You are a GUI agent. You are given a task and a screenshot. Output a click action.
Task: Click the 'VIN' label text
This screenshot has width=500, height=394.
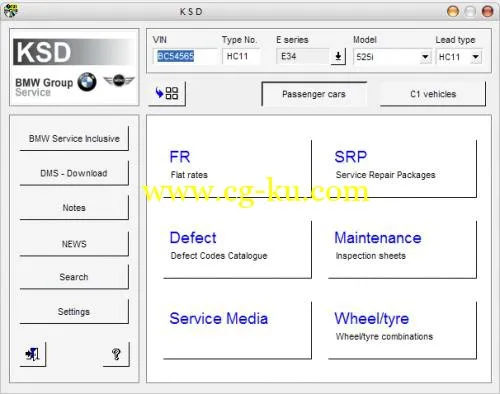[x=160, y=40]
